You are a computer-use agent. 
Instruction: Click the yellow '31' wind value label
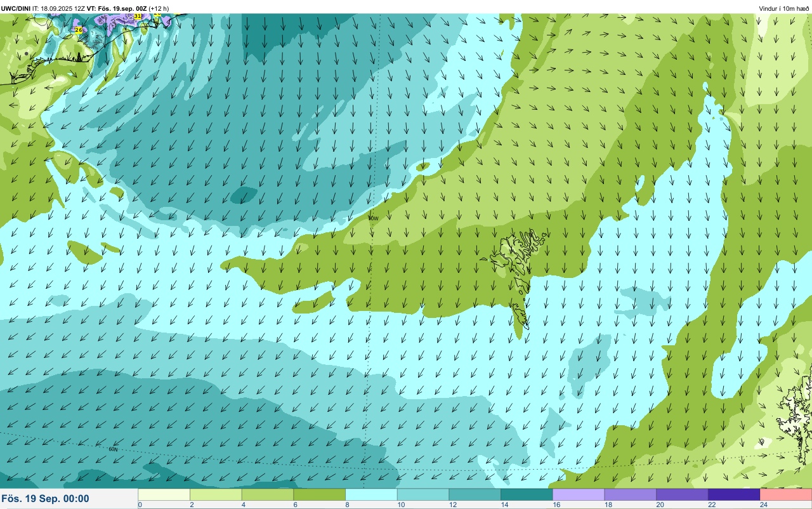pyautogui.click(x=138, y=16)
